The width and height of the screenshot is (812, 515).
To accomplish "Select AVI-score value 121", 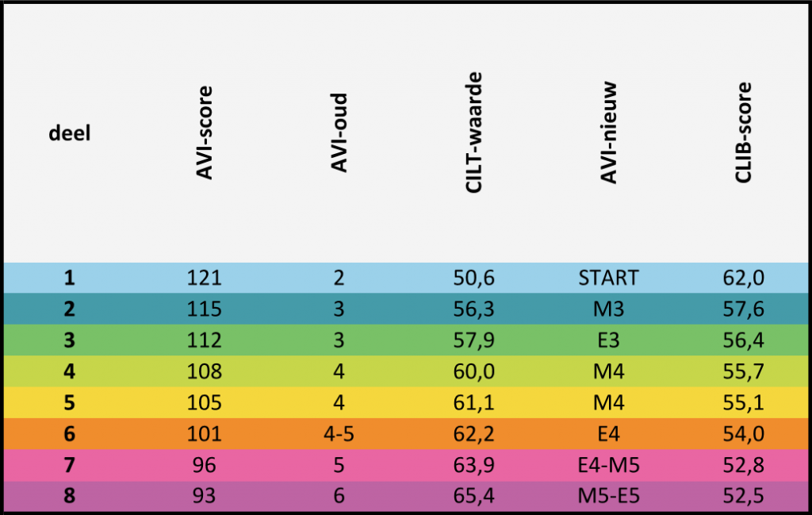I will click(205, 278).
